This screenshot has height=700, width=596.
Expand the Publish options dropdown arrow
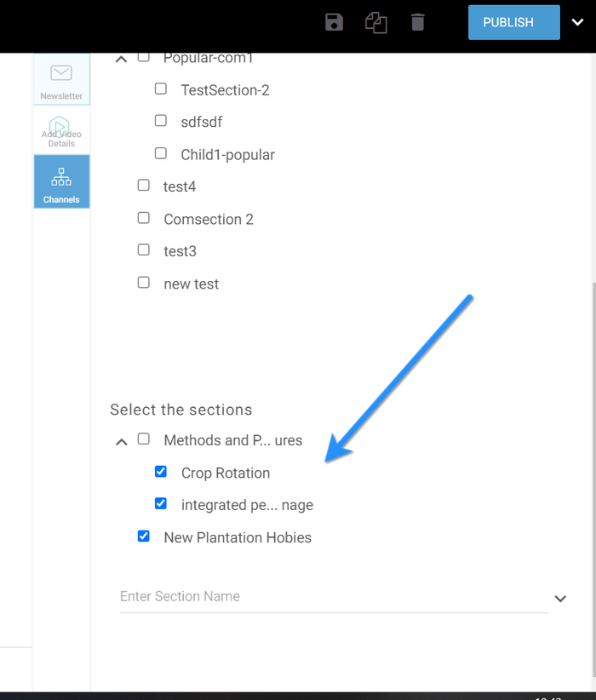tap(577, 23)
